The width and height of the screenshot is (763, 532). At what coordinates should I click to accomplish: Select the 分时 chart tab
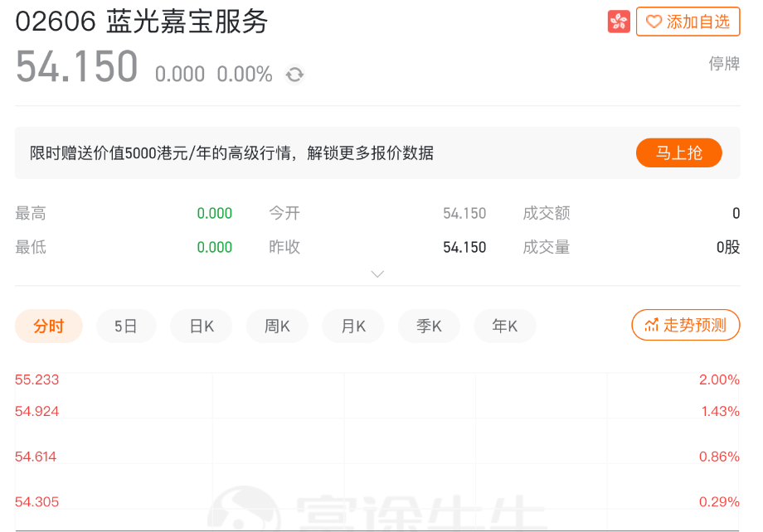click(x=49, y=326)
